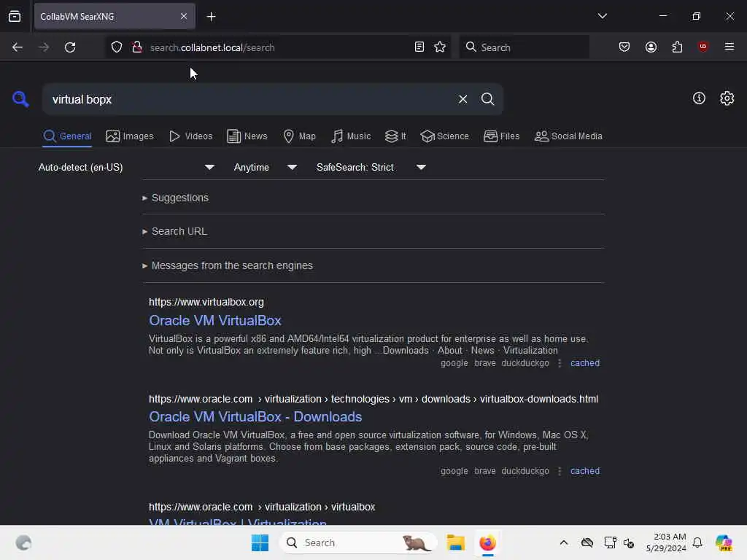The height and width of the screenshot is (560, 747).
Task: Switch to the Videos tab
Action: click(190, 136)
